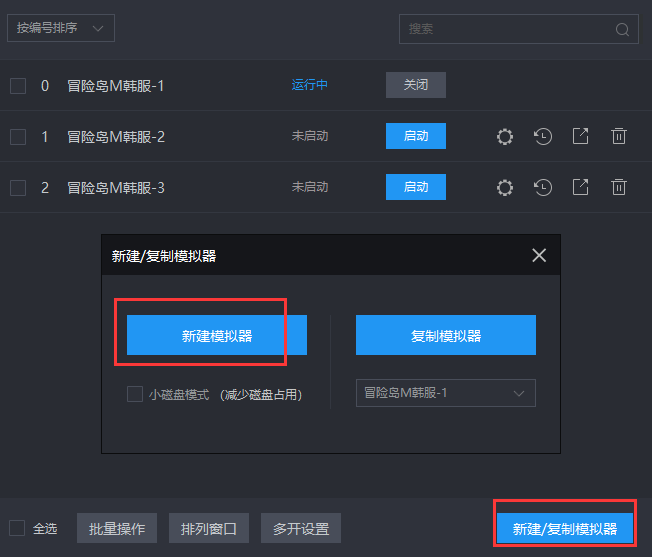Open settings gear for 冒险岛M韩服-2
Screen dimensions: 652x557
505,136
